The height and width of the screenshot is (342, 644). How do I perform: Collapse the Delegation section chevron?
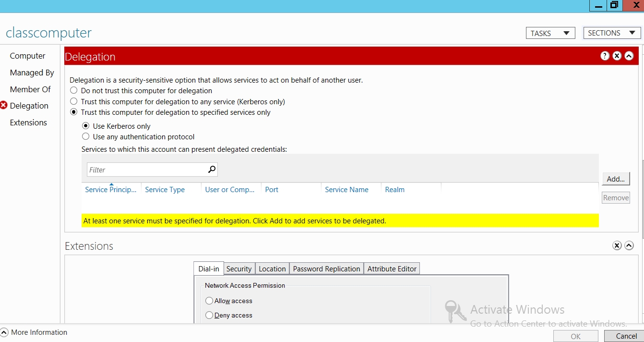[629, 56]
